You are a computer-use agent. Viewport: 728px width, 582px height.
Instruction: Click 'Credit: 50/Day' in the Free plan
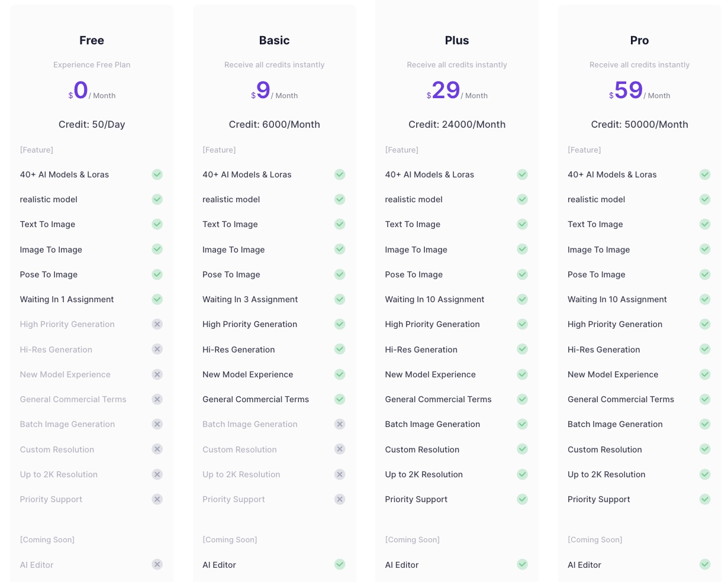(92, 124)
